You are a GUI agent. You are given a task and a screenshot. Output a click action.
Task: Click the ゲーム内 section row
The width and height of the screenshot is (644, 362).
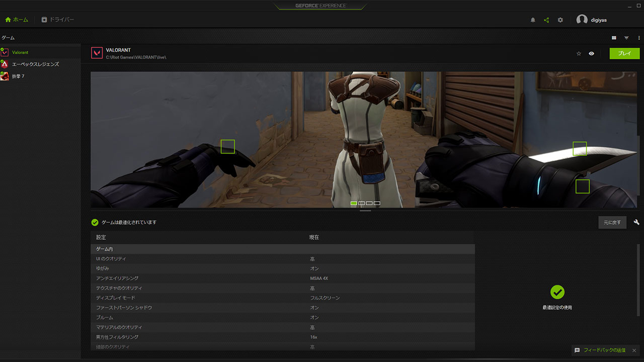[283, 249]
